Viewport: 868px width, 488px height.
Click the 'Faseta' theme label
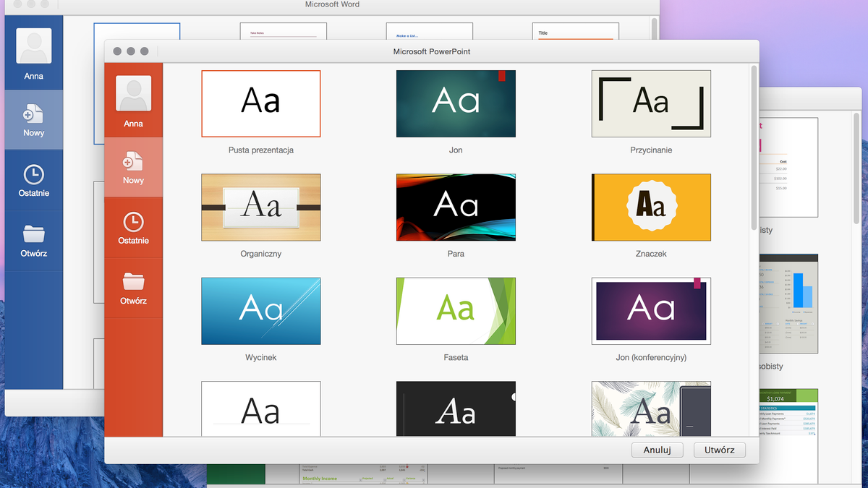456,357
